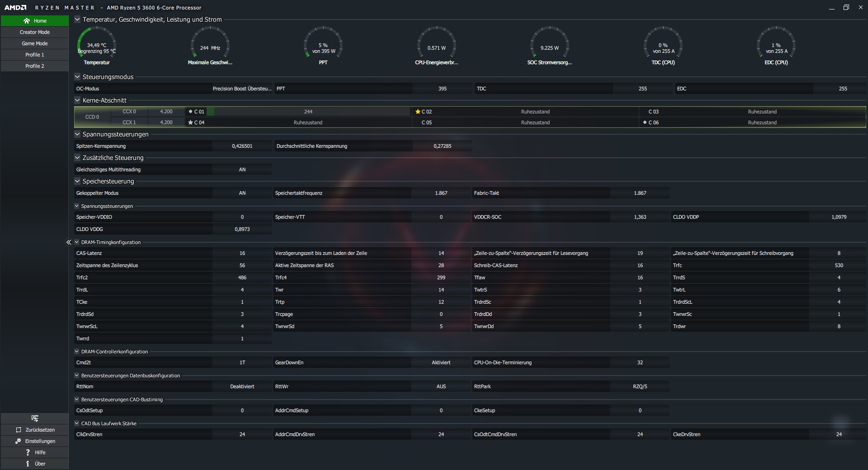Screen dimensions: 868x470
Task: Click the import/export profile icon in the sidebar
Action: pos(35,418)
